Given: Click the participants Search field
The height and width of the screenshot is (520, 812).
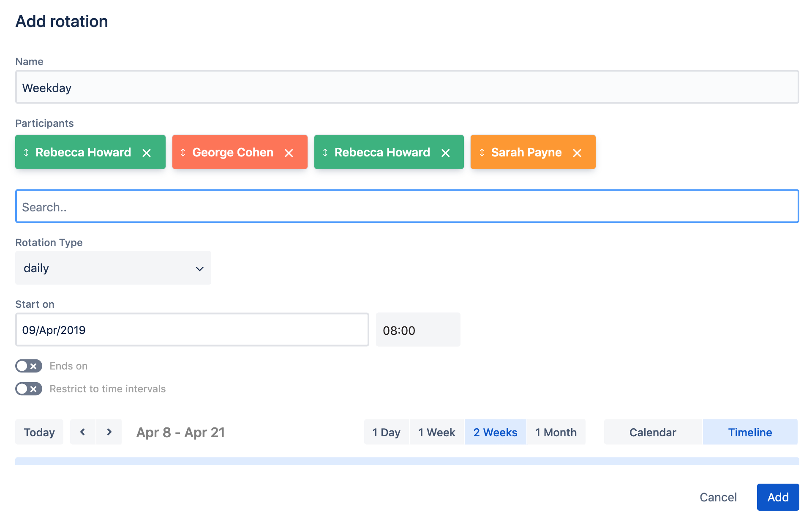Looking at the screenshot, I should pyautogui.click(x=407, y=207).
